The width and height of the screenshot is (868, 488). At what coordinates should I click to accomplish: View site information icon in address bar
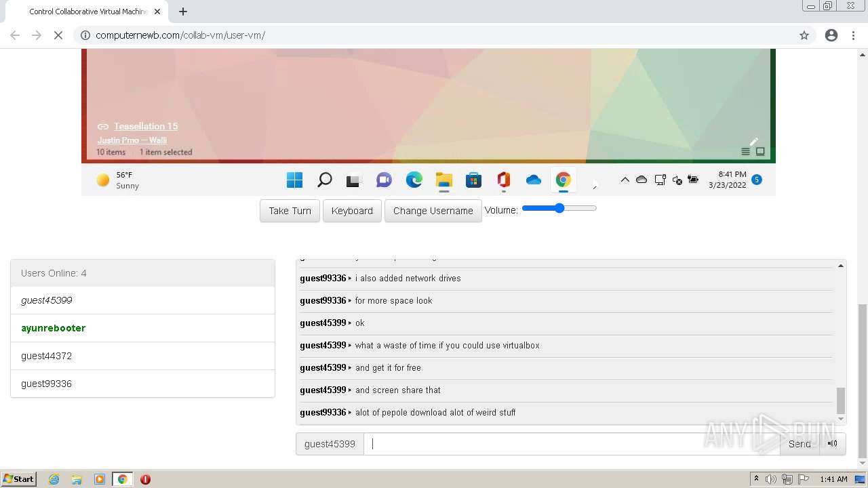(85, 35)
